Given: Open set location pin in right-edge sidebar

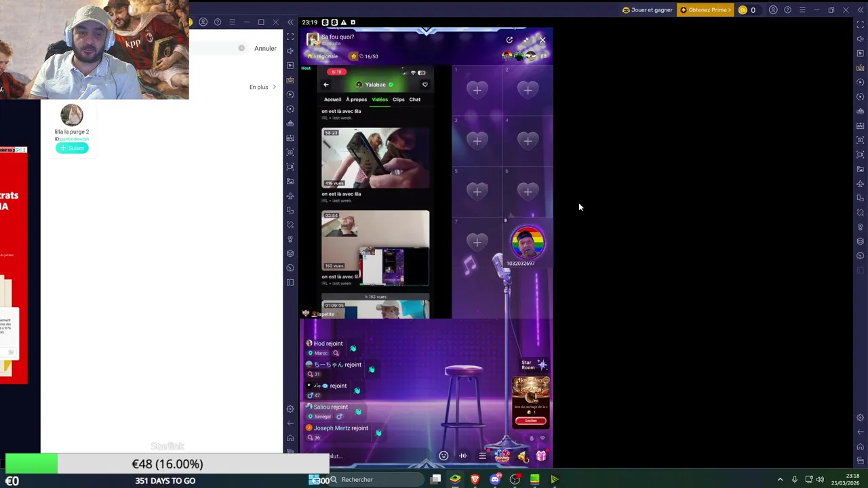Looking at the screenshot, I should coord(861,227).
